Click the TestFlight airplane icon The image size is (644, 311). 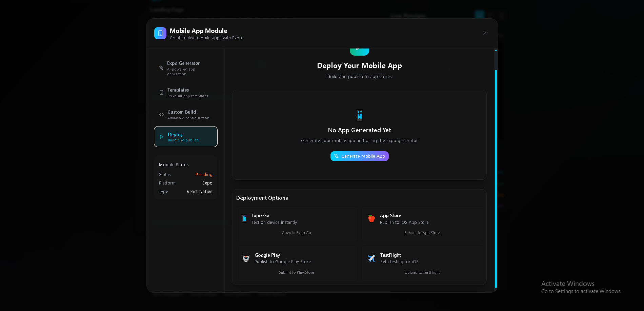371,258
